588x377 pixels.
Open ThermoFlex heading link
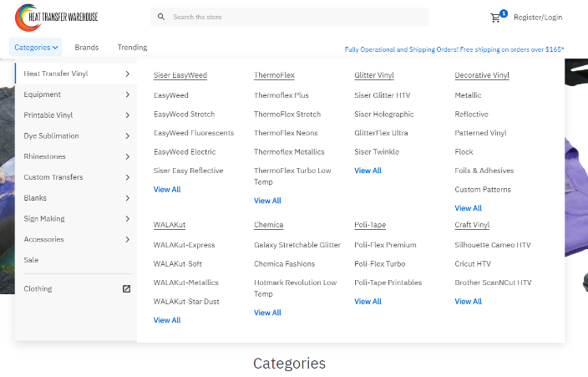pos(274,75)
